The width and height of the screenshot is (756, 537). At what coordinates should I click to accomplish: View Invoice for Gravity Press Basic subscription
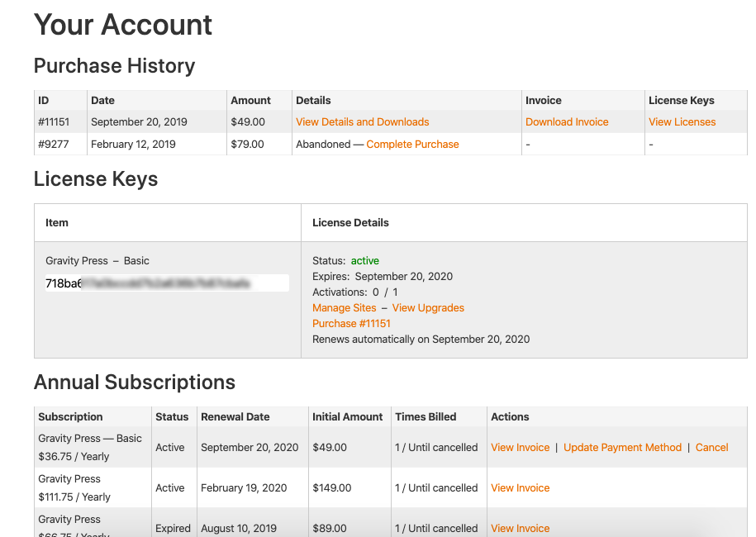coord(520,447)
